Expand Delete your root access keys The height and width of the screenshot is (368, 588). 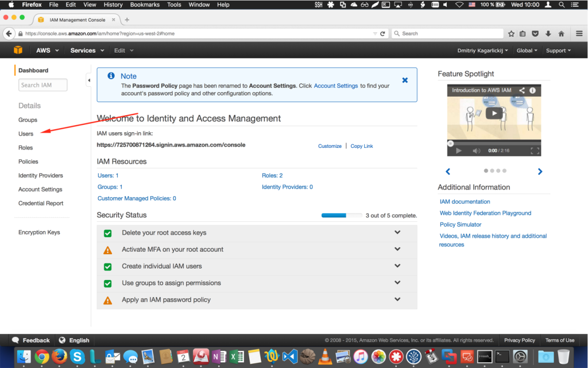click(397, 232)
